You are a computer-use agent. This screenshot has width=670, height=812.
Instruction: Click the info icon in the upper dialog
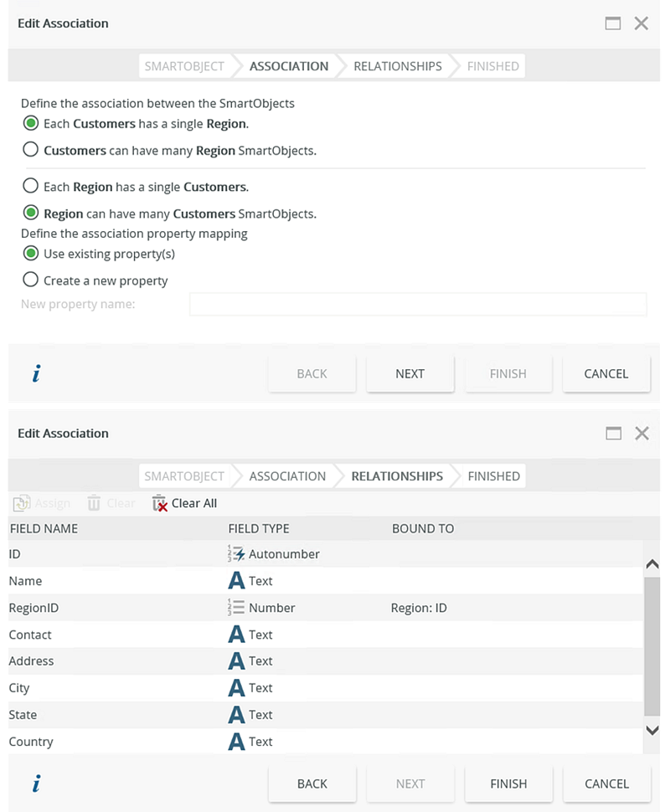pyautogui.click(x=36, y=374)
